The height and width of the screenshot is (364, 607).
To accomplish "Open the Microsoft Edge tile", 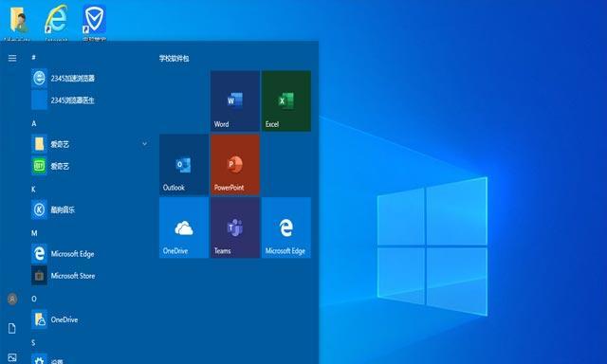I will [286, 227].
